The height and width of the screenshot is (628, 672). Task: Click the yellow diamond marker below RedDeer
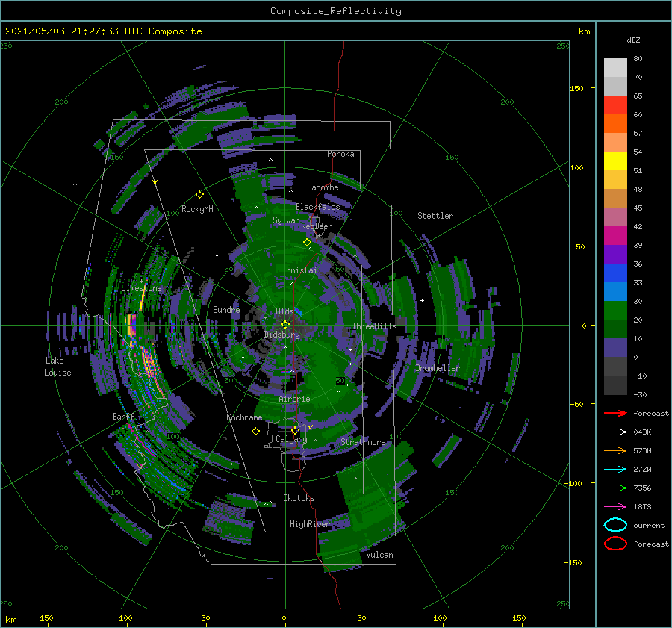[308, 243]
